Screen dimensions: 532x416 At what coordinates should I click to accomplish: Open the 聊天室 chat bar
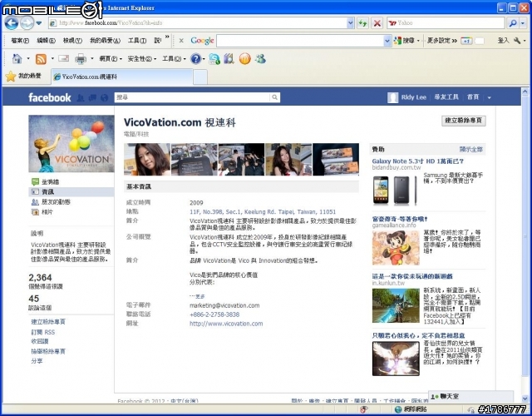471,396
